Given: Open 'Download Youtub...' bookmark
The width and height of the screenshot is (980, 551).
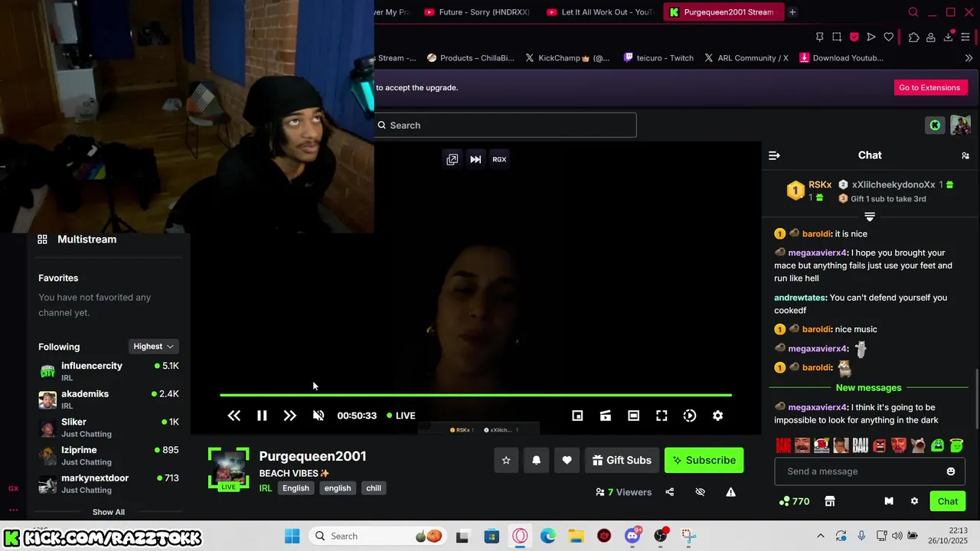Looking at the screenshot, I should (x=841, y=58).
